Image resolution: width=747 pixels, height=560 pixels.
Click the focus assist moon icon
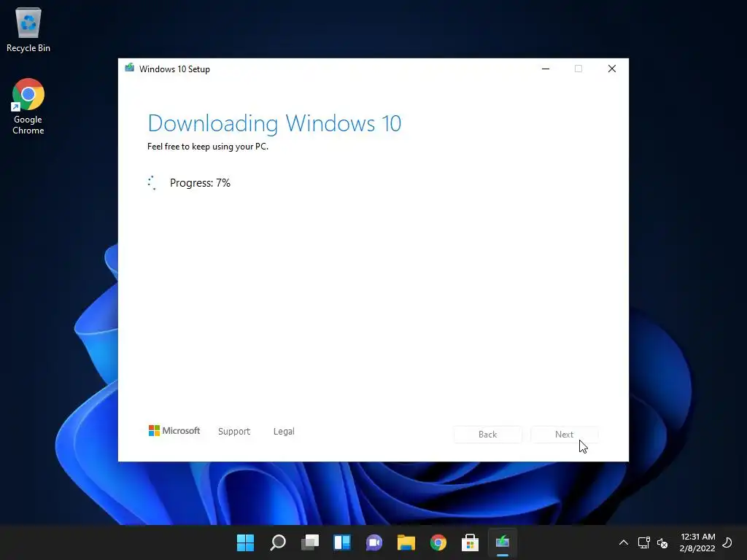tap(727, 542)
